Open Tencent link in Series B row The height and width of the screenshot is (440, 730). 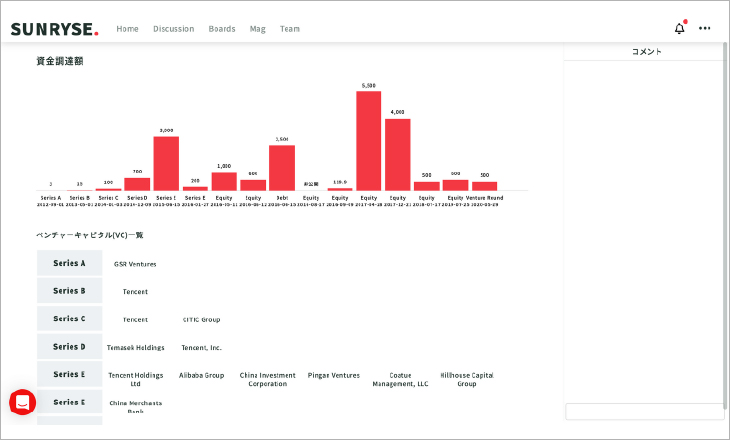point(135,291)
